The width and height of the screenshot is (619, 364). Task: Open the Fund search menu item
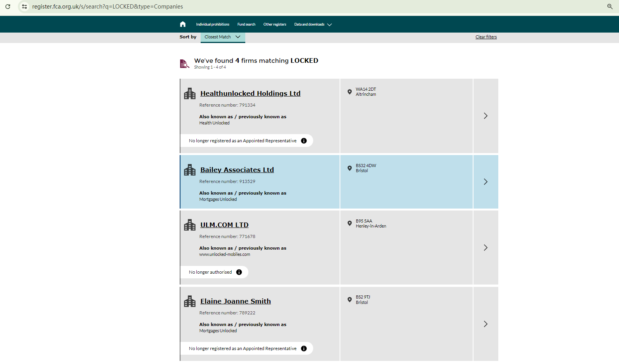click(x=246, y=24)
